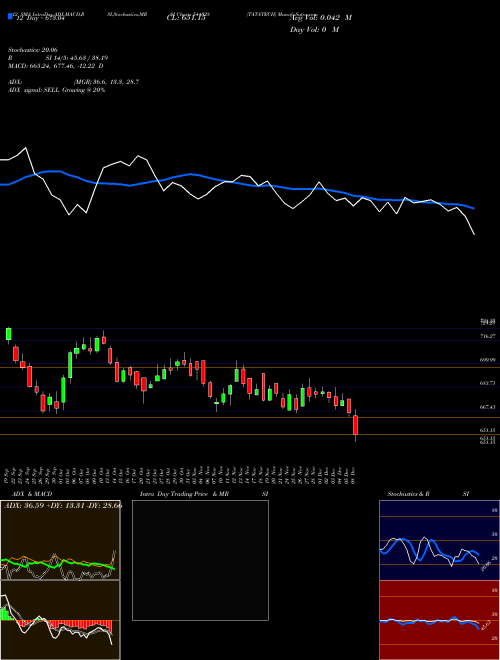Click the empty Intra Day Trading Price box

[x=200, y=560]
